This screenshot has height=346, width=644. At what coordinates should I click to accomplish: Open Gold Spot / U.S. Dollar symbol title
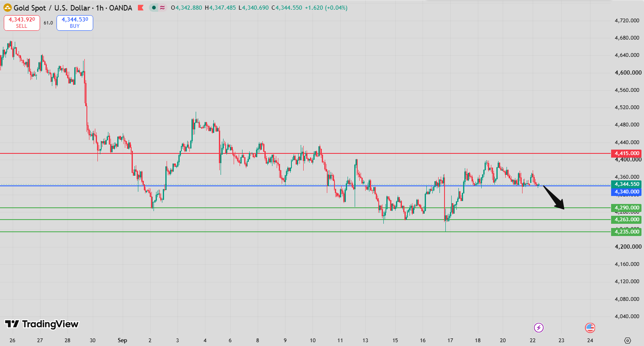tap(51, 8)
